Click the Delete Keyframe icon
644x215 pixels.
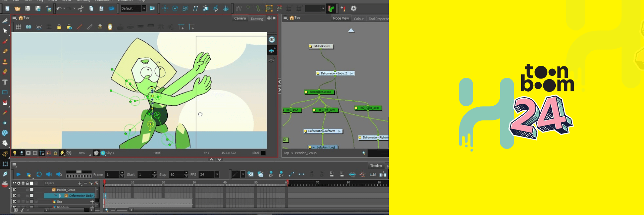(x=281, y=174)
